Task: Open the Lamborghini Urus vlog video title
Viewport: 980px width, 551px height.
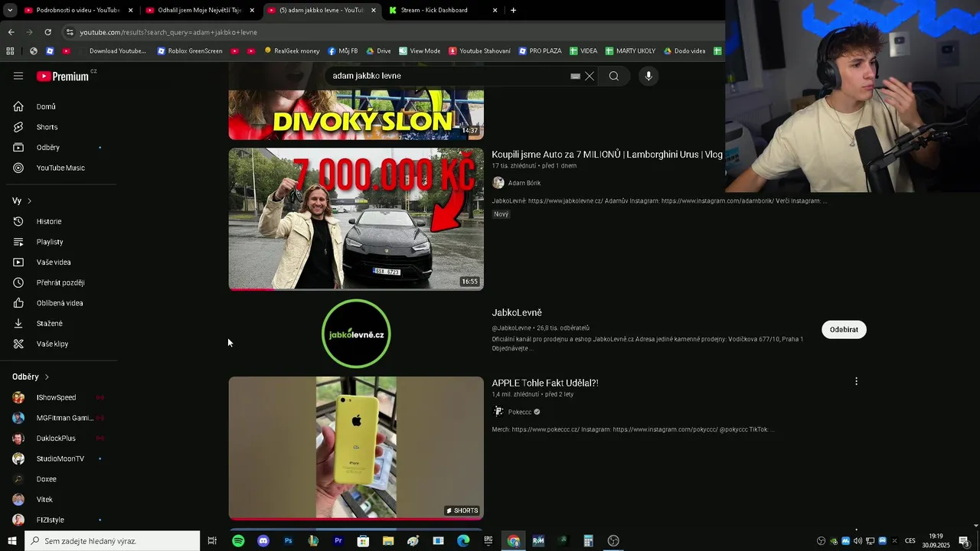Action: click(607, 155)
